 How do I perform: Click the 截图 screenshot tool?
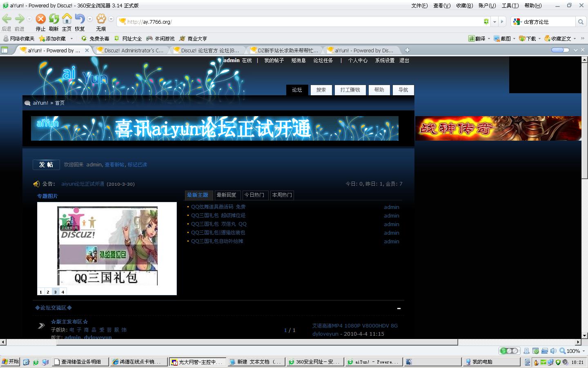[502, 38]
